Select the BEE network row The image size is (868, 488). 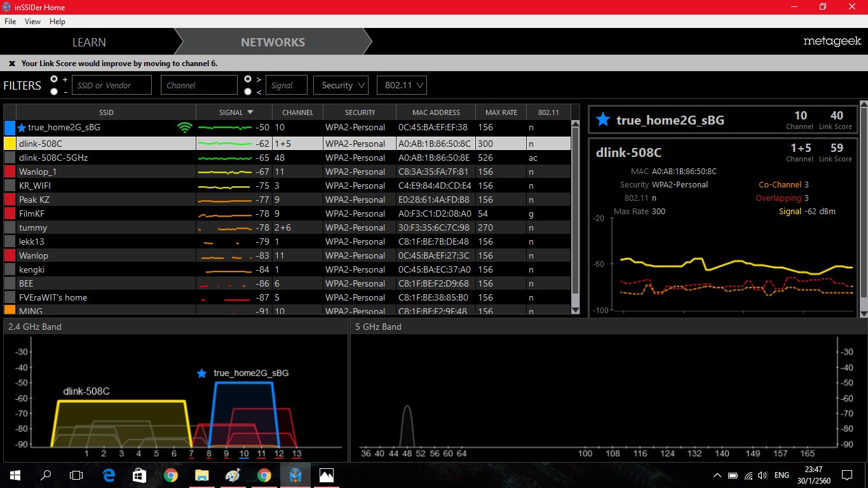287,283
